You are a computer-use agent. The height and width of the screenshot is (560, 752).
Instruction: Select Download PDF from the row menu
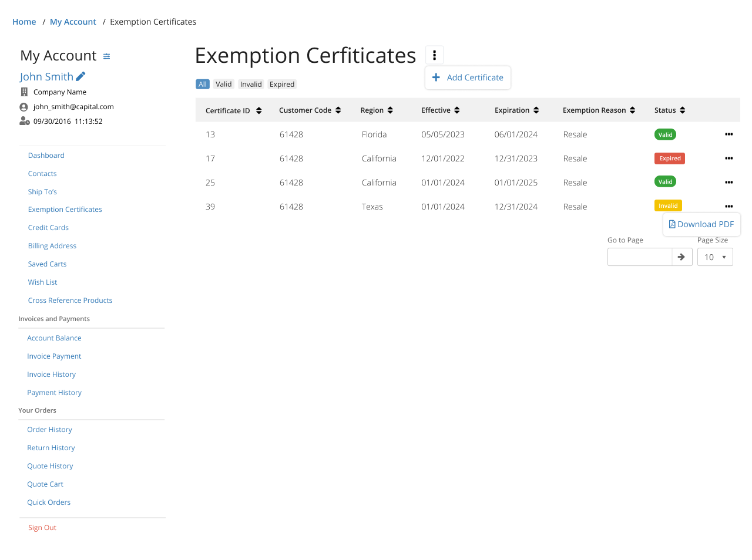tap(701, 224)
